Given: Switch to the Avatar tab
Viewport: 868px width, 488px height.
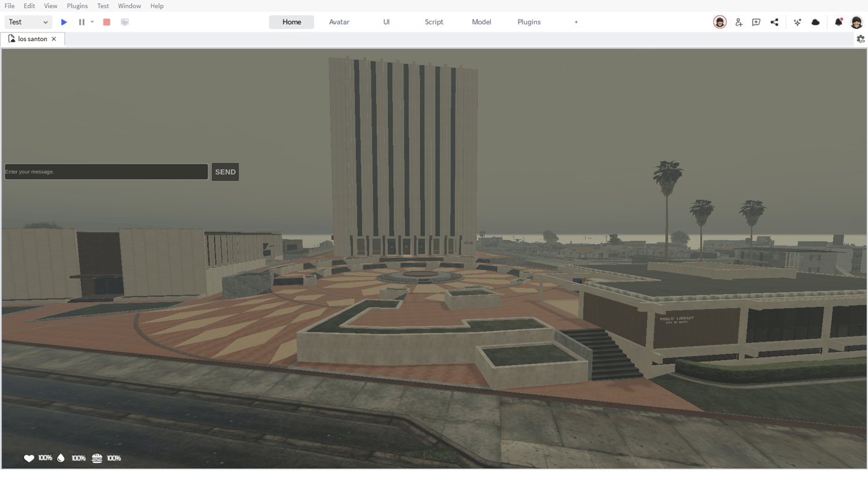Looking at the screenshot, I should [339, 22].
